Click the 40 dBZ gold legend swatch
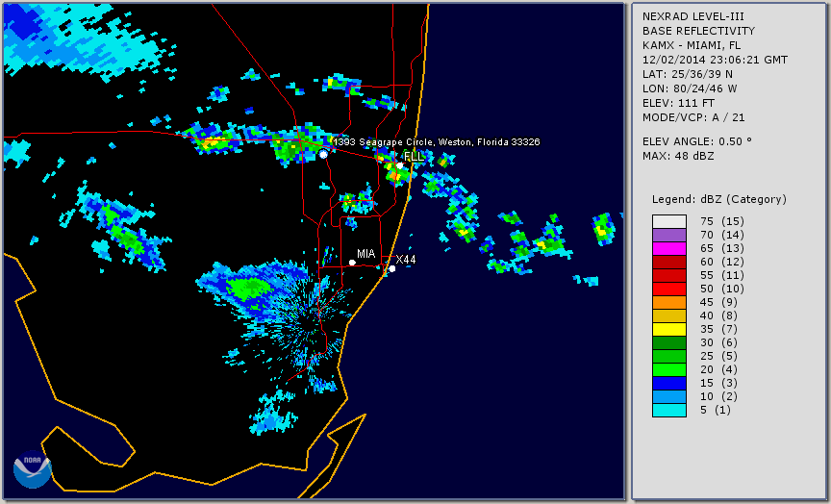This screenshot has width=831, height=504. 669,315
